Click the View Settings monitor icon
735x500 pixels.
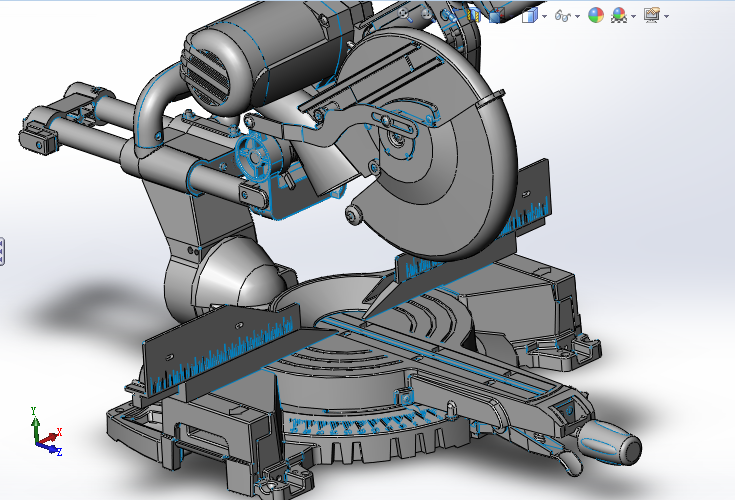652,15
